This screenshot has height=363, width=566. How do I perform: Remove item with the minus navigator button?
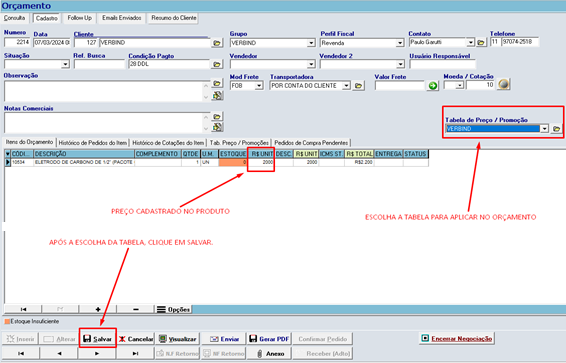point(136,309)
